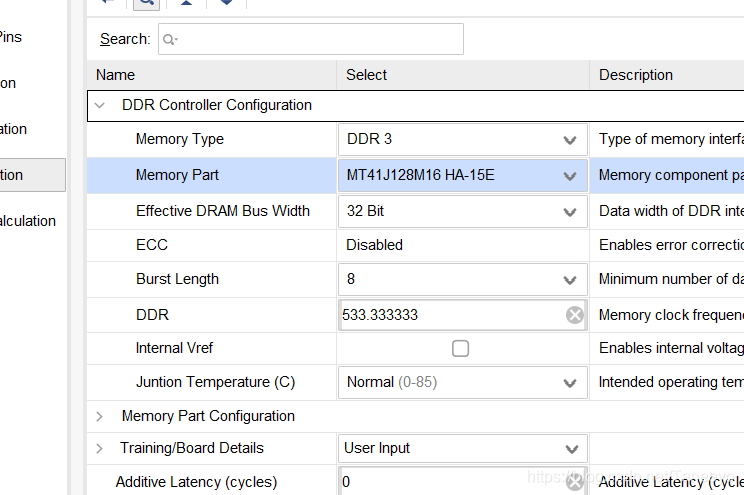Viewport: 744px width, 495px height.
Task: Open the Burst Length dropdown
Action: coord(463,280)
